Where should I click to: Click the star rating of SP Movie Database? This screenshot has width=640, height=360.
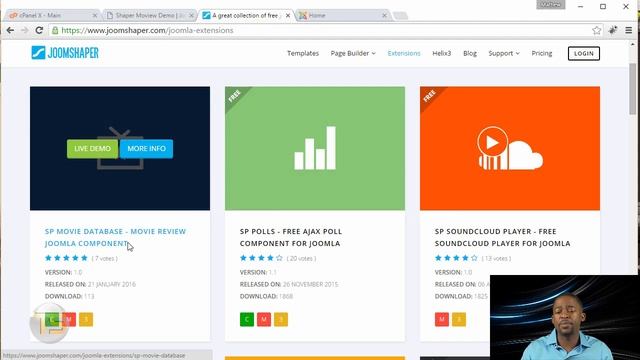tap(66, 258)
